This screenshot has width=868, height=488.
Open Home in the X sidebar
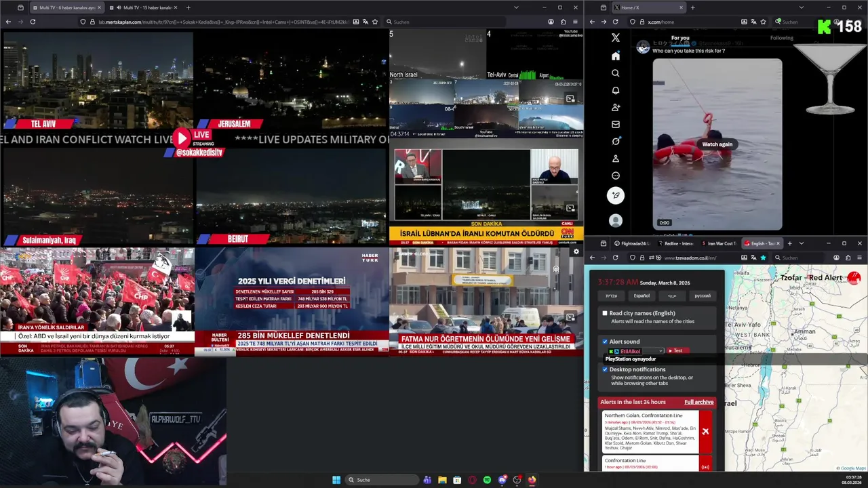616,56
